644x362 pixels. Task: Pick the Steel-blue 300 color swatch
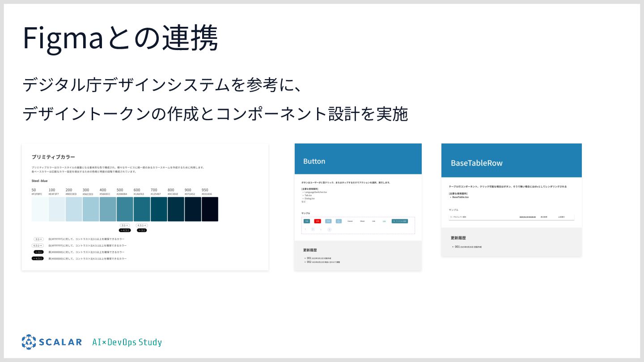(x=91, y=209)
